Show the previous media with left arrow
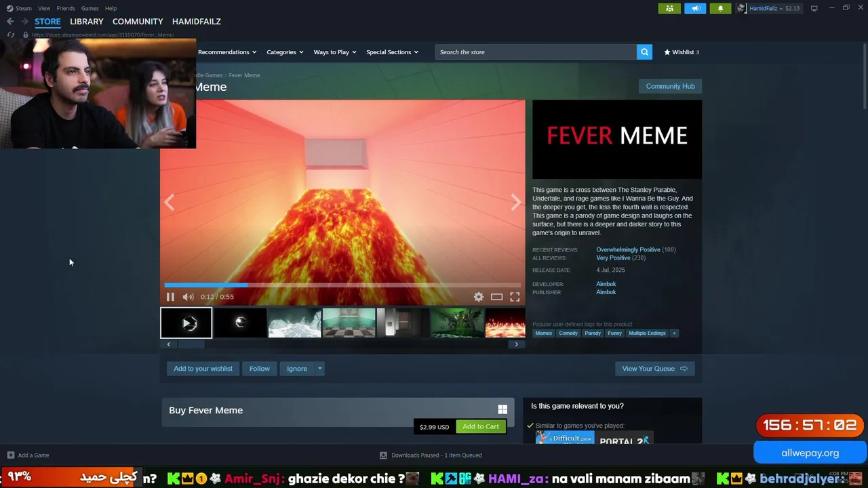The height and width of the screenshot is (488, 868). coord(170,202)
